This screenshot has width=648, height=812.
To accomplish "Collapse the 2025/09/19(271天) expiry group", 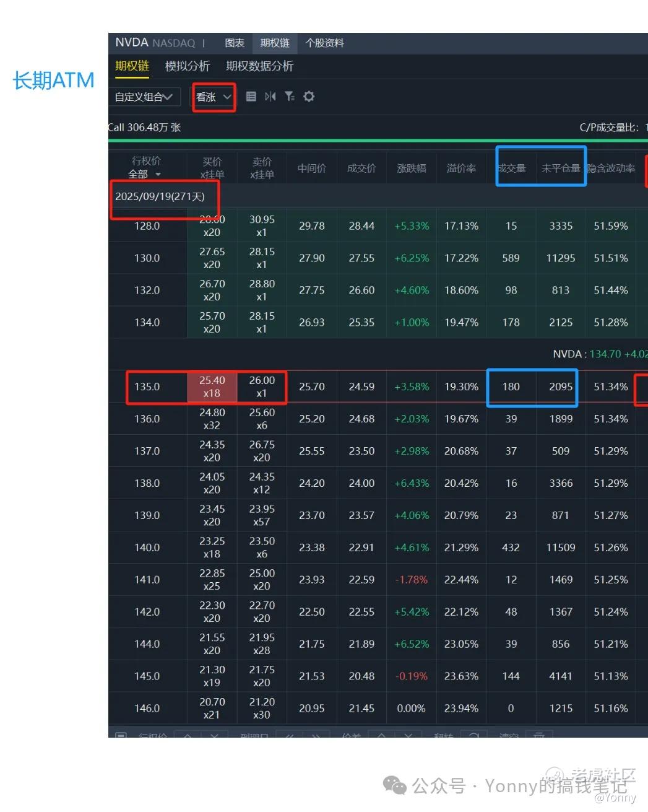I will tap(160, 196).
